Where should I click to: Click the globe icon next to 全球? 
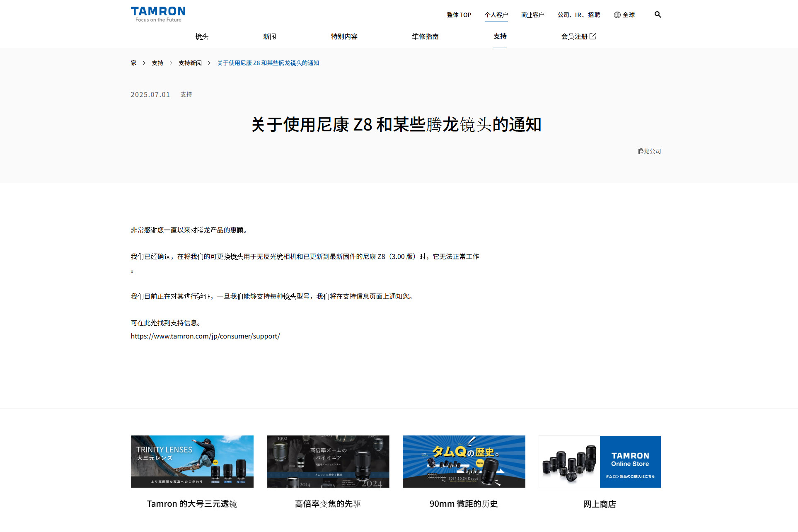(617, 15)
